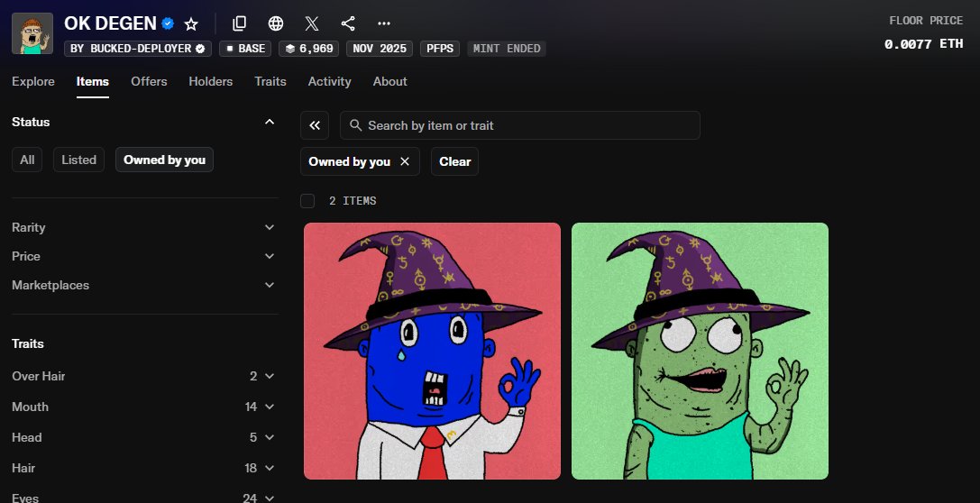Viewport: 980px width, 503px height.
Task: Open the website globe icon
Action: pos(276,23)
